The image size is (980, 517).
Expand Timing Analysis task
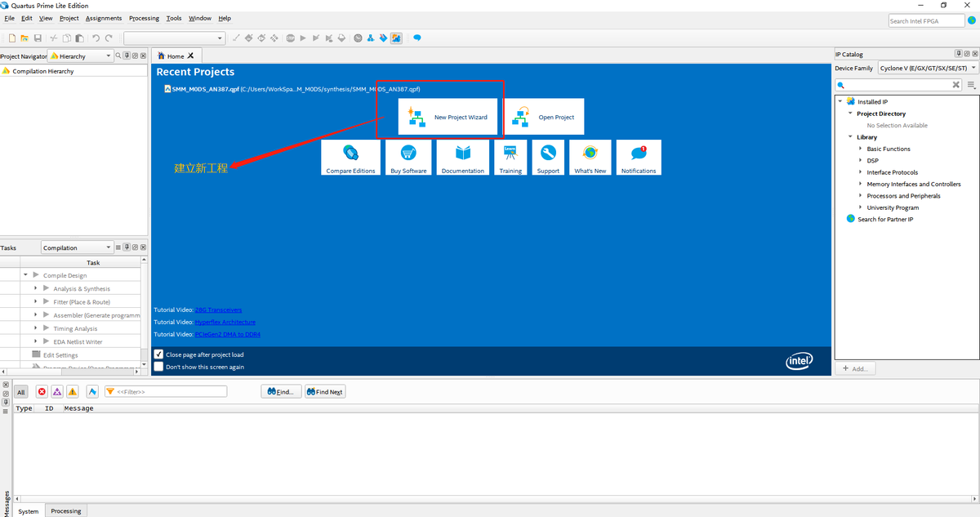pyautogui.click(x=36, y=328)
